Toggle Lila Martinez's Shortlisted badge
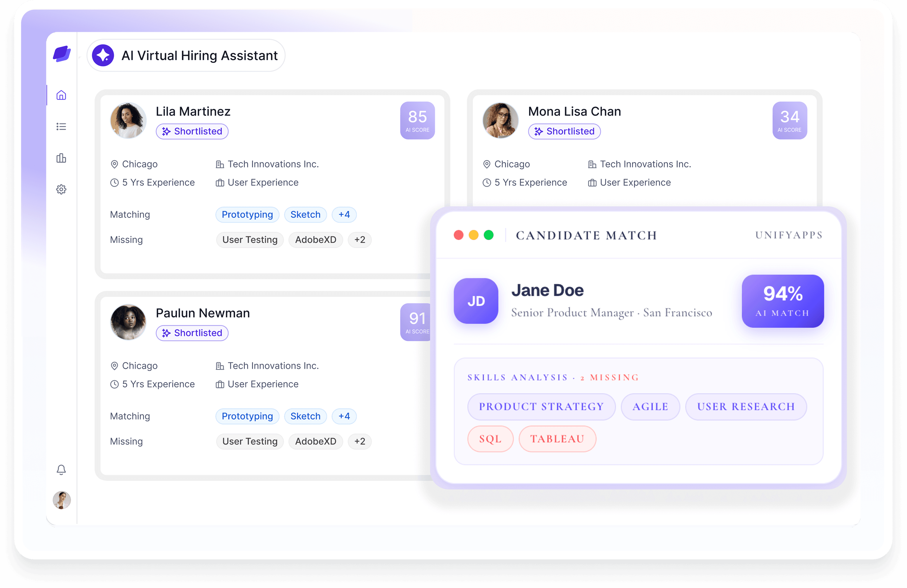This screenshot has width=907, height=588. pos(192,132)
